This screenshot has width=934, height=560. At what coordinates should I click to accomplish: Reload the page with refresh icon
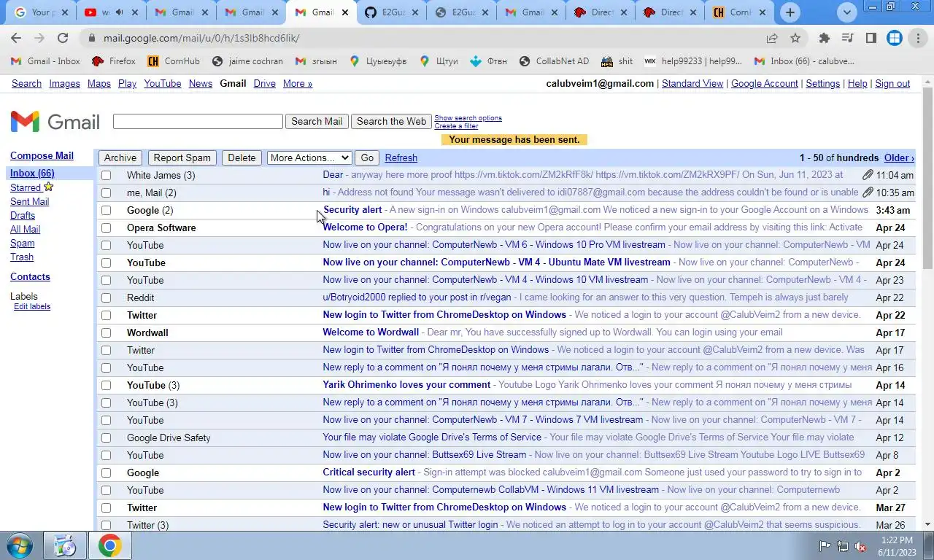coord(63,38)
